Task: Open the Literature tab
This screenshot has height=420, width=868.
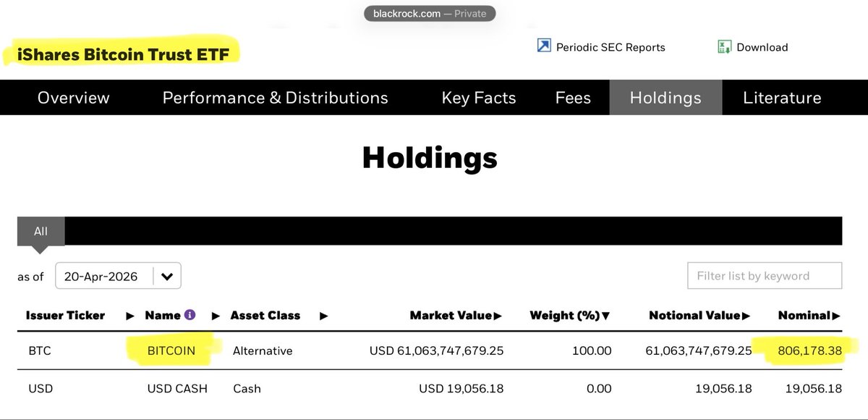Action: tap(782, 98)
